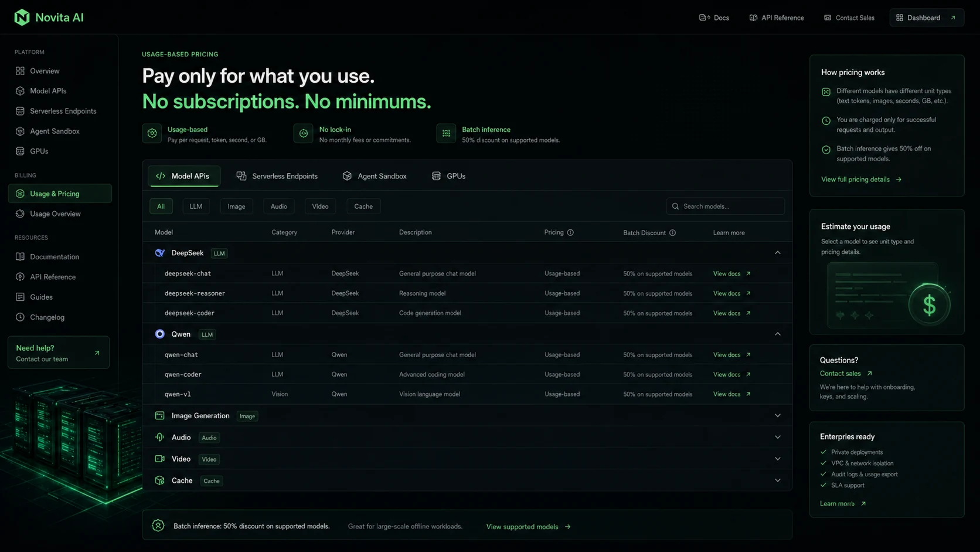This screenshot has height=552, width=980.
Task: Click the Documentation book icon
Action: point(20,257)
